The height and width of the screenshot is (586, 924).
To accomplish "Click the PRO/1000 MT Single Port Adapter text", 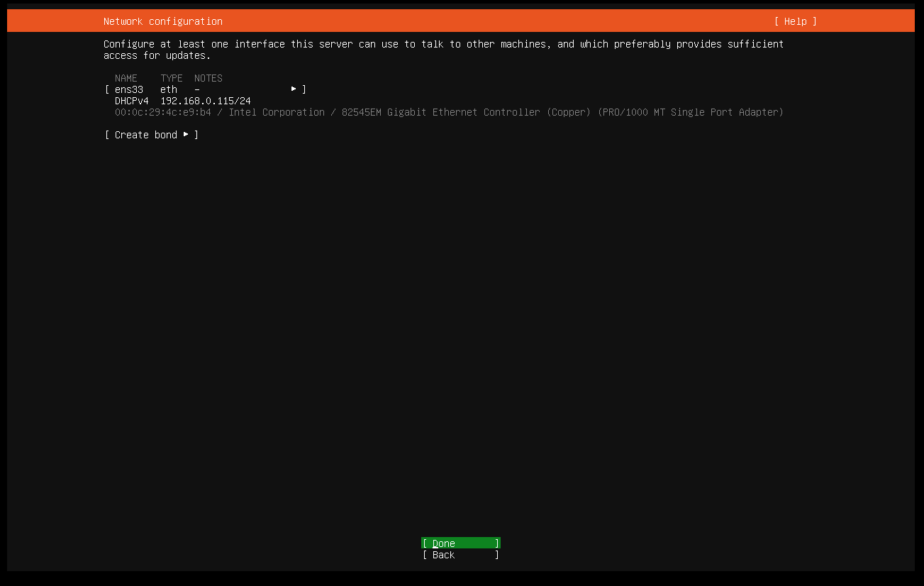I will pos(691,112).
